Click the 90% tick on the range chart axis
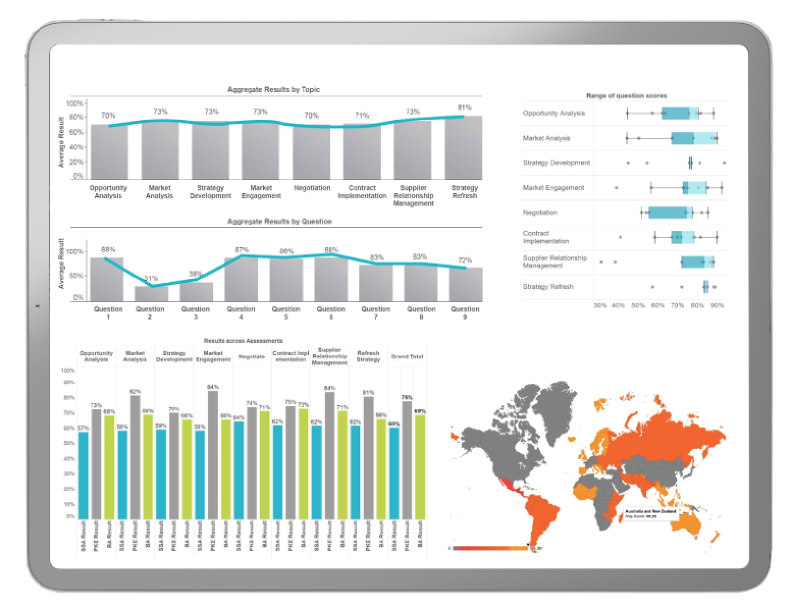Screen dimensions: 789x608 tap(717, 306)
